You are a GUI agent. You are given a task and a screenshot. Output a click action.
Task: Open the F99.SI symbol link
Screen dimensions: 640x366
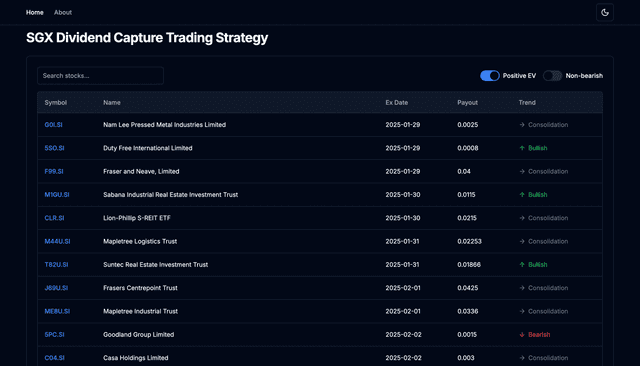tap(54, 171)
